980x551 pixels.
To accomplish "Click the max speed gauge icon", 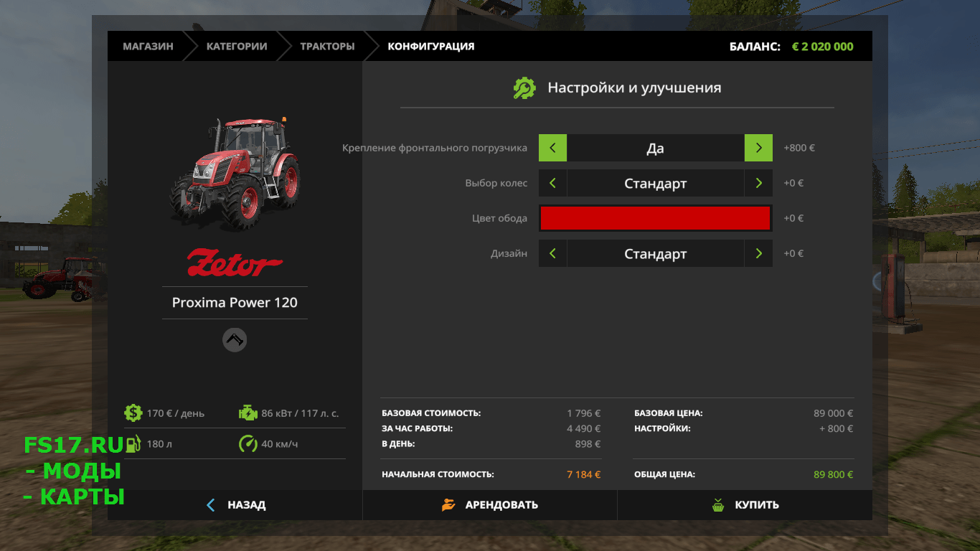I will click(248, 443).
